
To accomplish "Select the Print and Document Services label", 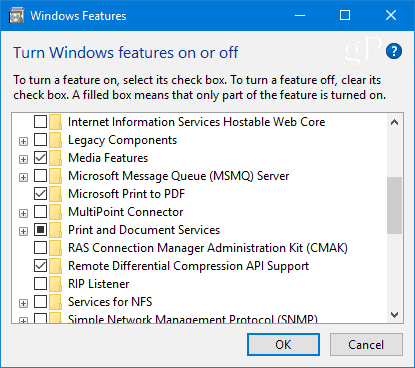I will click(144, 230).
